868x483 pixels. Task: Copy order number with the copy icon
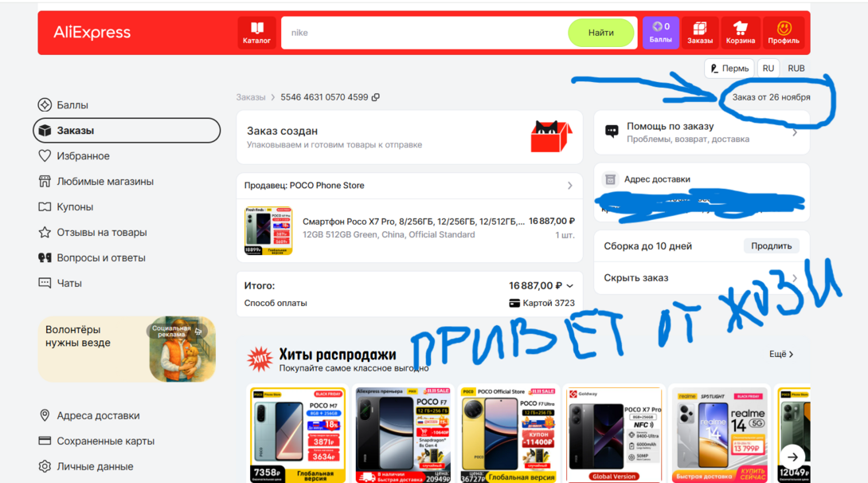coord(376,97)
